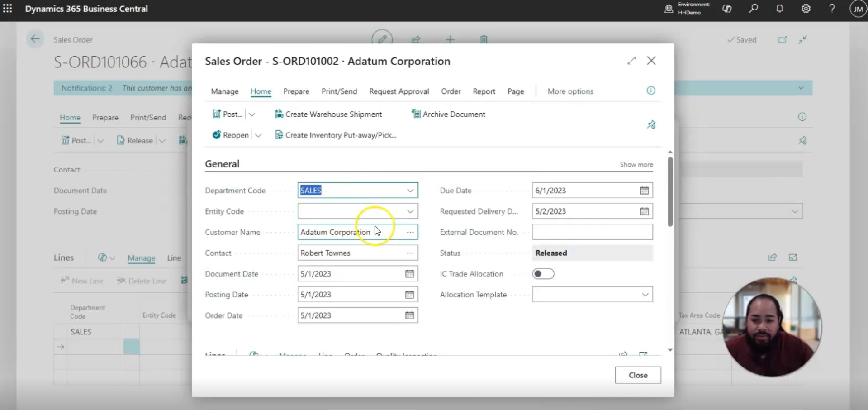This screenshot has width=868, height=410.
Task: Click the pin toolbar icon in dialog
Action: point(651,124)
